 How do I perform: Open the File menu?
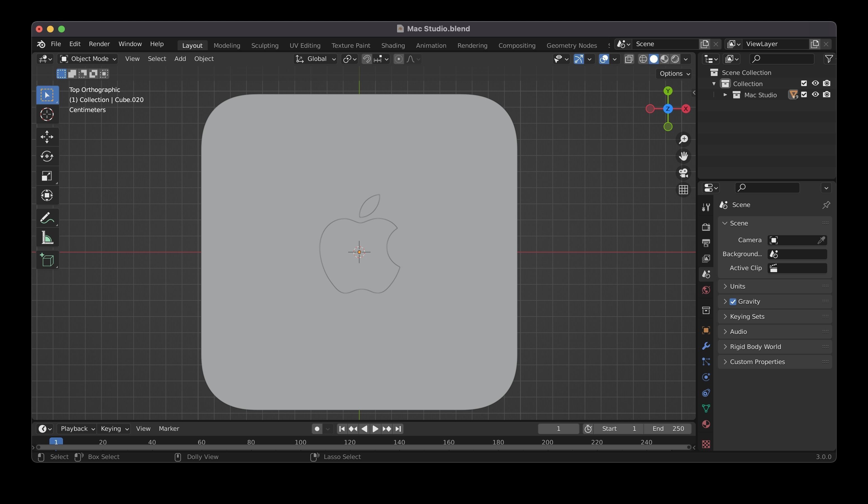tap(56, 44)
